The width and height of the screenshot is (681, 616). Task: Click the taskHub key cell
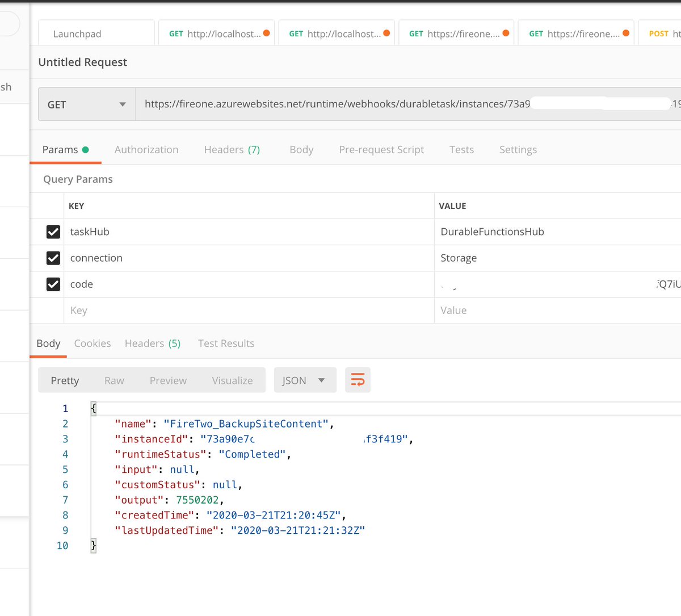click(x=249, y=232)
